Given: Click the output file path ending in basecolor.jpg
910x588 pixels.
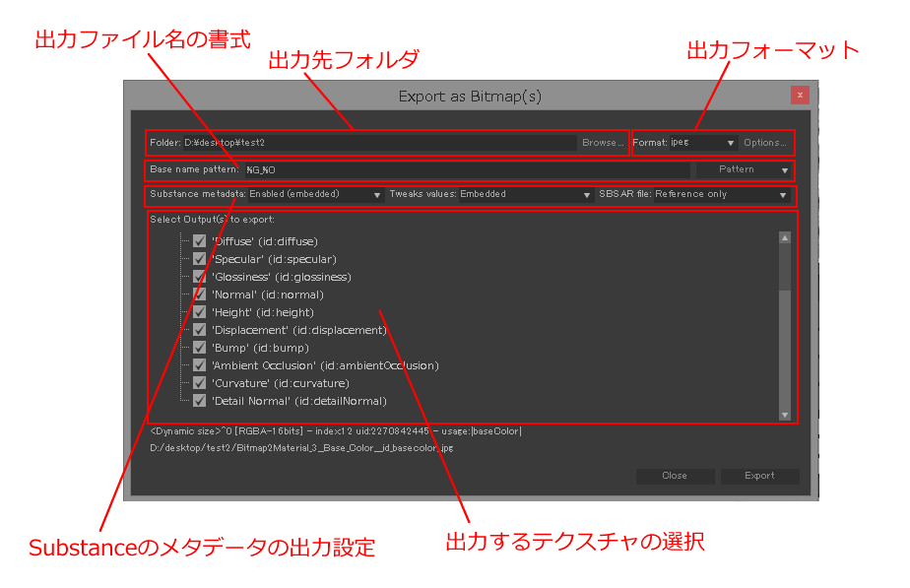Looking at the screenshot, I should (301, 448).
